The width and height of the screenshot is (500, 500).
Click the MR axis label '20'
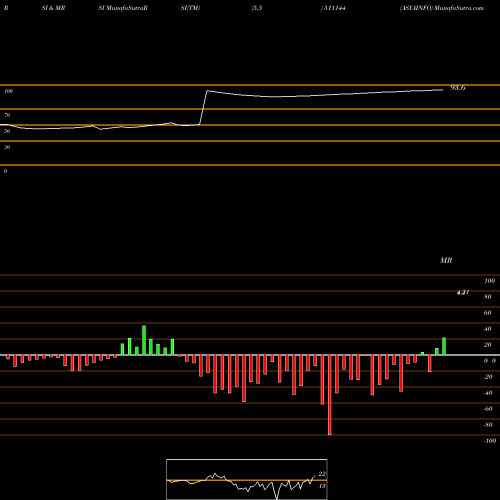coord(488,345)
